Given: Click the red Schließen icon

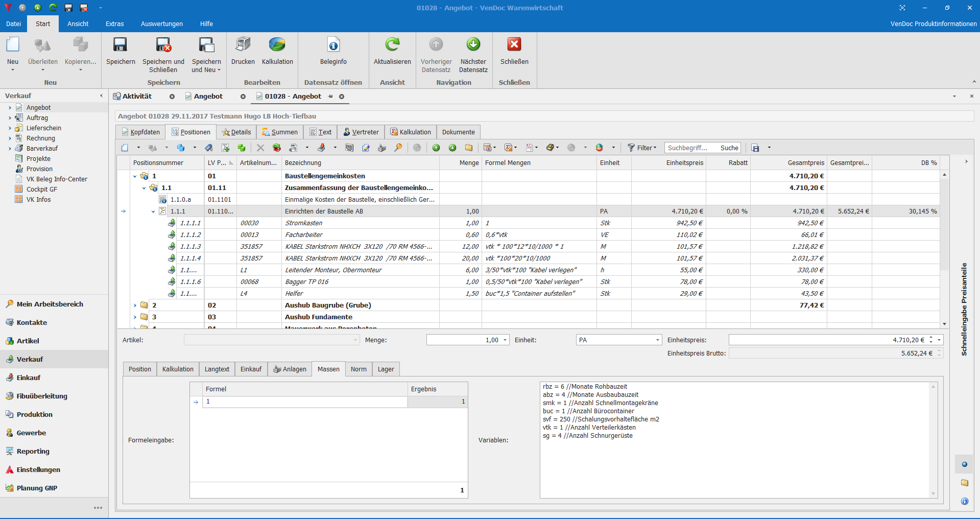Looking at the screenshot, I should click(x=514, y=45).
